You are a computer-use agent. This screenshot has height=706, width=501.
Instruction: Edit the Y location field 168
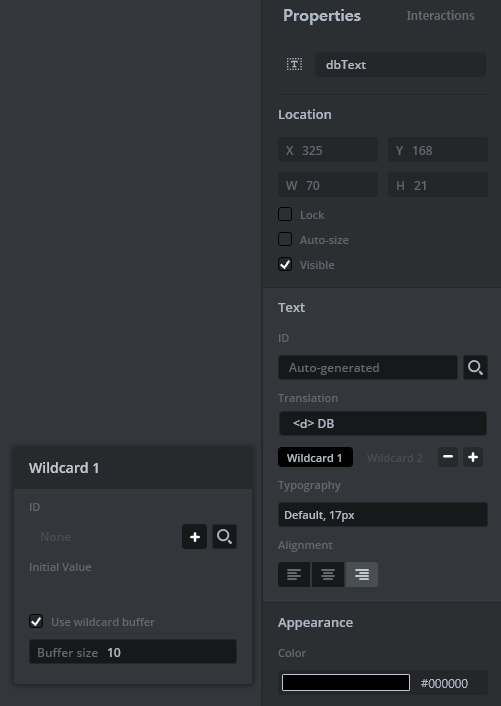tap(438, 150)
